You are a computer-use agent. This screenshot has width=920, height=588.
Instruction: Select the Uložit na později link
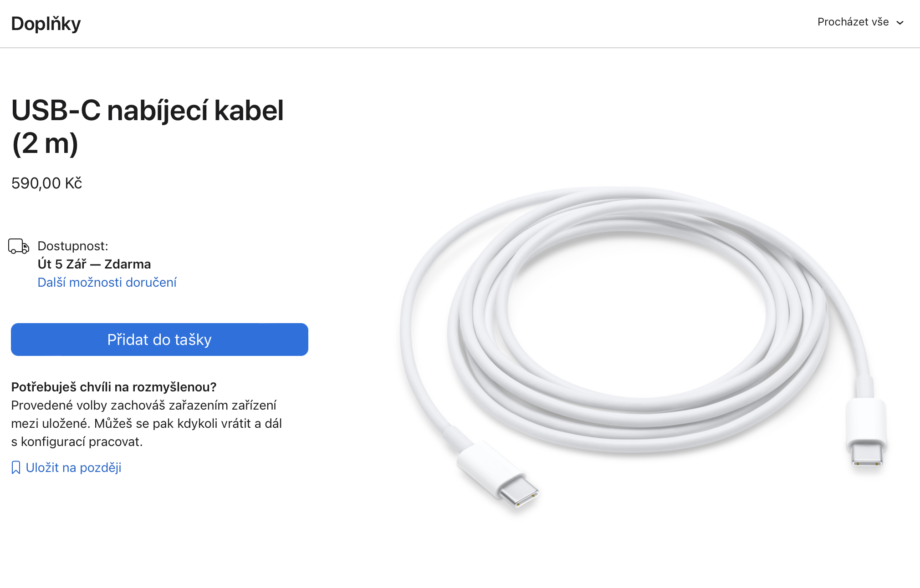click(x=73, y=467)
